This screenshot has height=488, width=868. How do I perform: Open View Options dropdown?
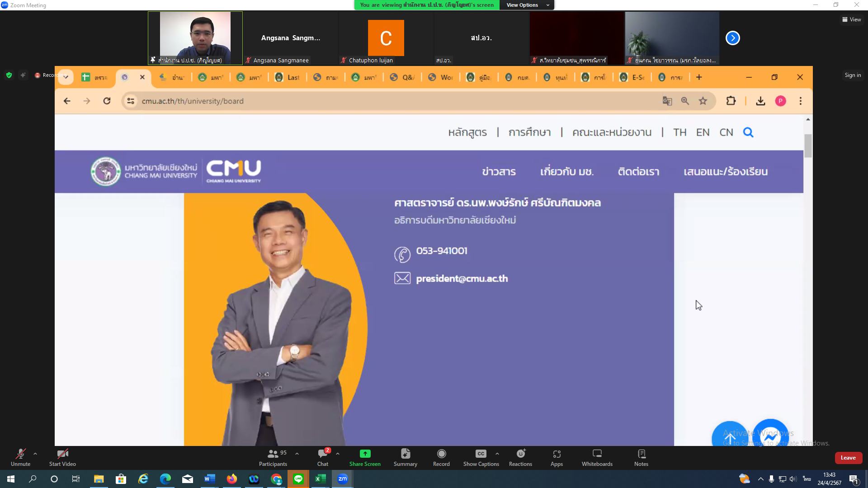coord(527,5)
